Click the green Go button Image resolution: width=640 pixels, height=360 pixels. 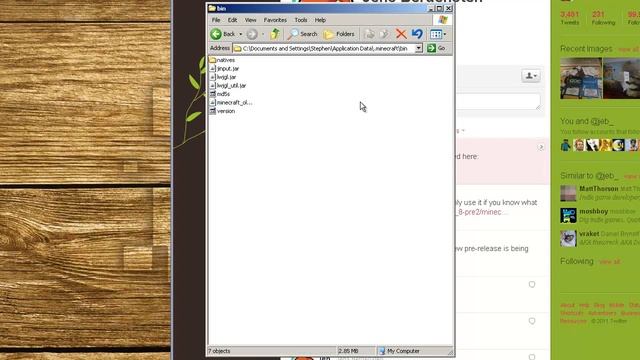[x=436, y=48]
